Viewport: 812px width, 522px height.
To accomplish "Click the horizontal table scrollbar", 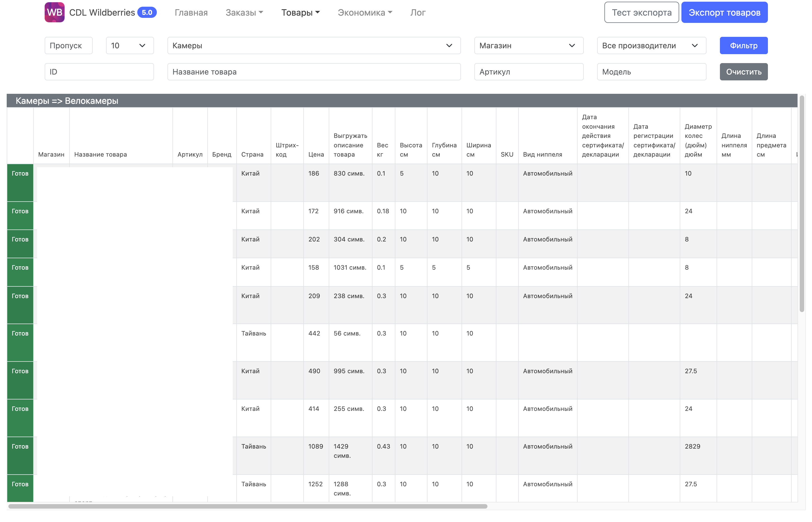I will (248, 506).
